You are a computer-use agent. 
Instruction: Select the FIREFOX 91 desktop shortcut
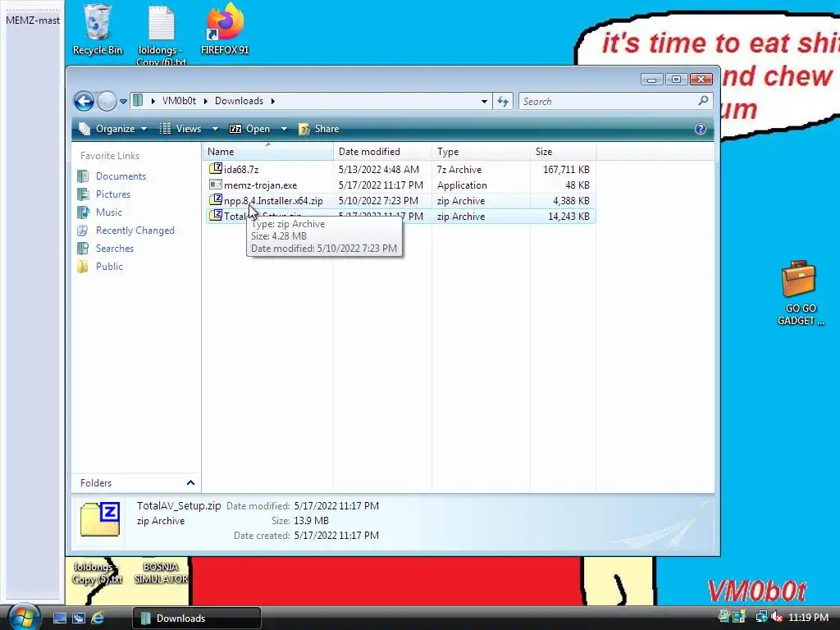pyautogui.click(x=225, y=30)
